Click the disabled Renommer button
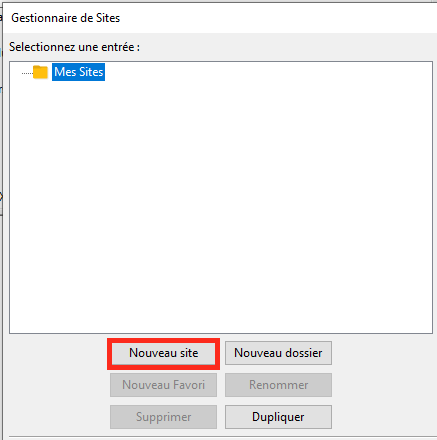 coord(278,385)
